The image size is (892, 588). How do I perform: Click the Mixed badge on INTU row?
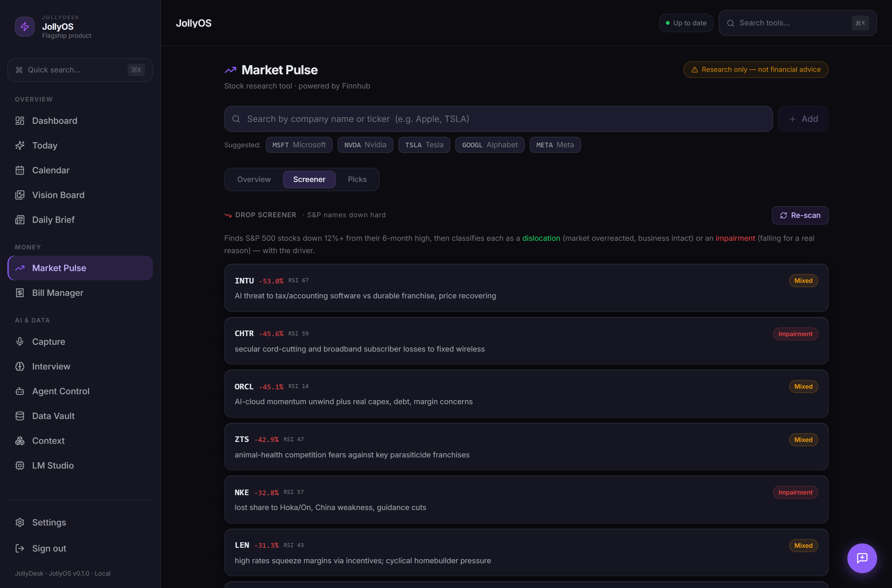(x=803, y=281)
